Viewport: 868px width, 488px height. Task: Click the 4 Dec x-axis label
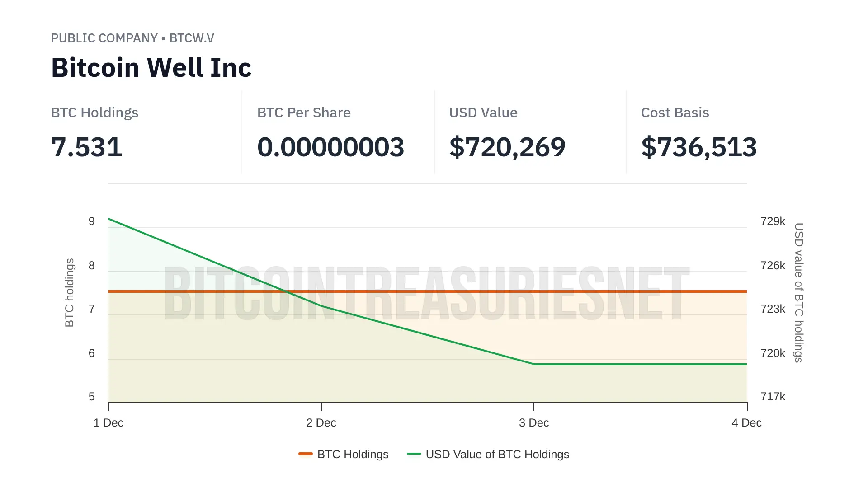[746, 423]
